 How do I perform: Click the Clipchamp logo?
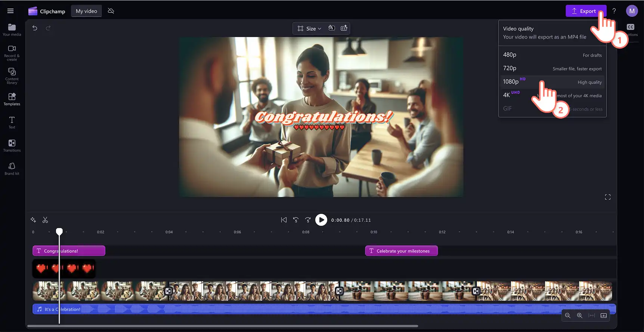pyautogui.click(x=47, y=11)
